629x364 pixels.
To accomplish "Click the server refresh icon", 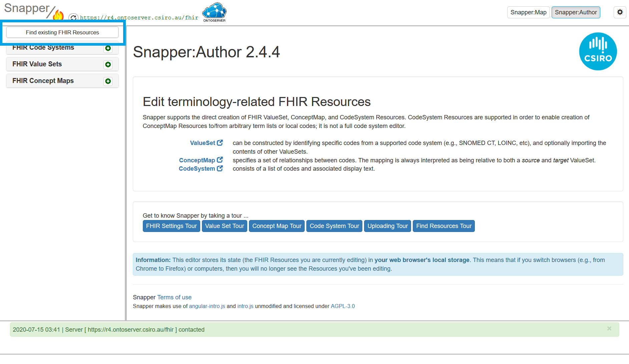I will click(73, 17).
